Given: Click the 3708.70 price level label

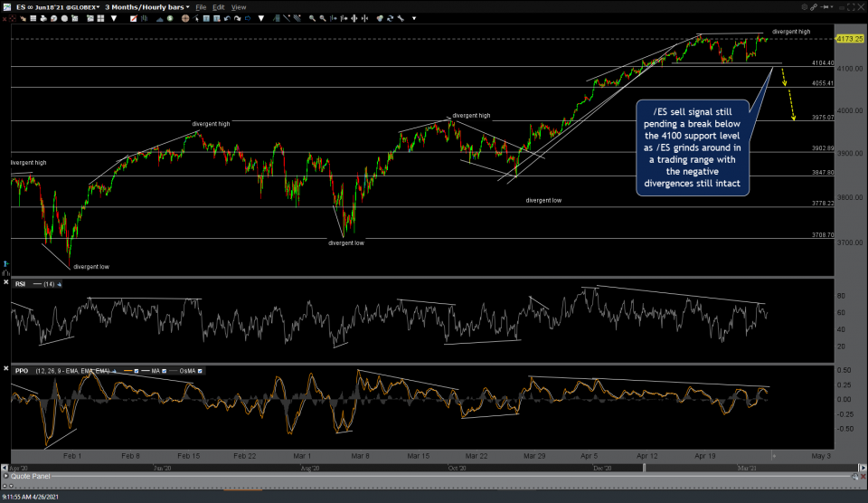Looking at the screenshot, I should (823, 235).
